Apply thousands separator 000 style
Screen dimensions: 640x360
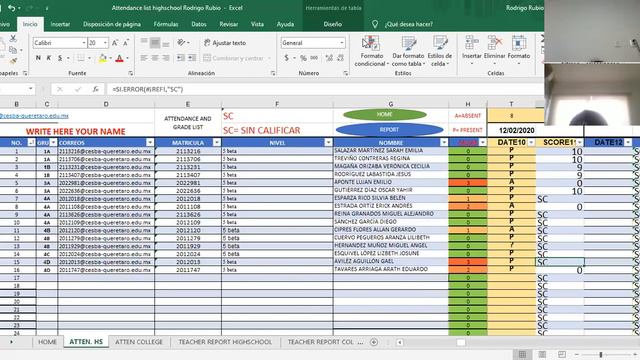(x=314, y=58)
